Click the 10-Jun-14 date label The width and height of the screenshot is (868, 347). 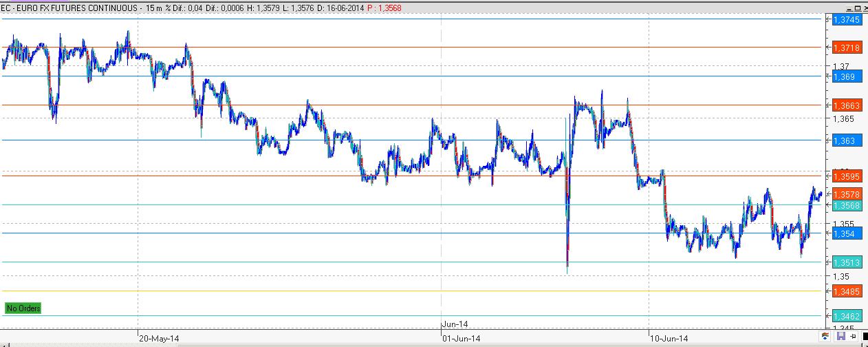670,339
